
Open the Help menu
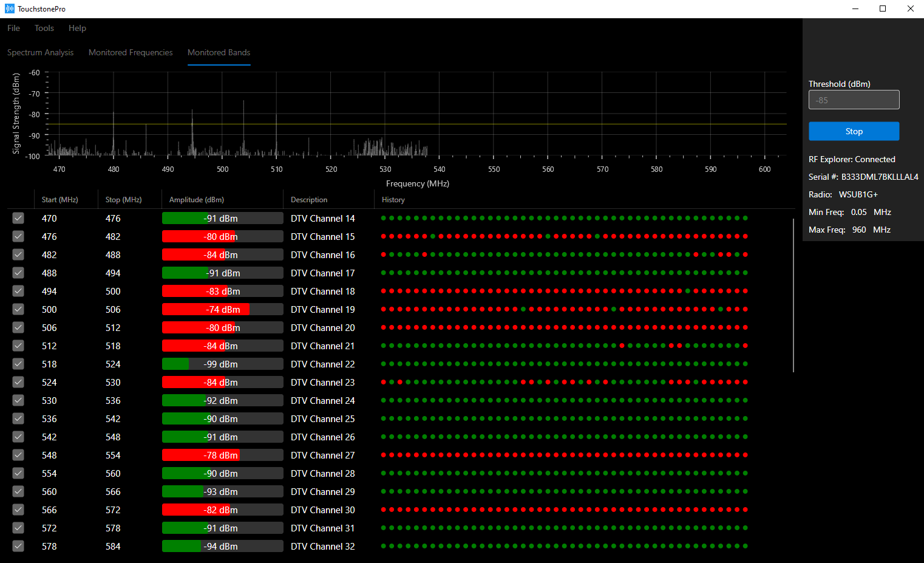coord(77,28)
